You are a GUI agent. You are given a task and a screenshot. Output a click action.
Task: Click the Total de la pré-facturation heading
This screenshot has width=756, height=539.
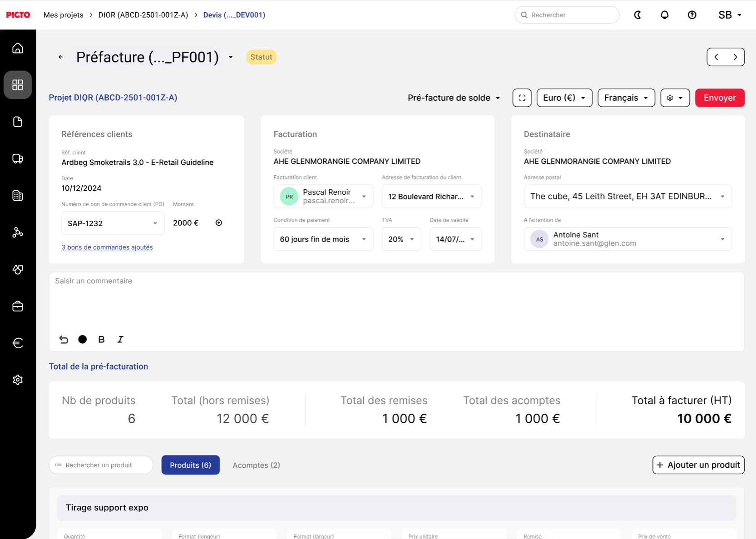tap(99, 367)
